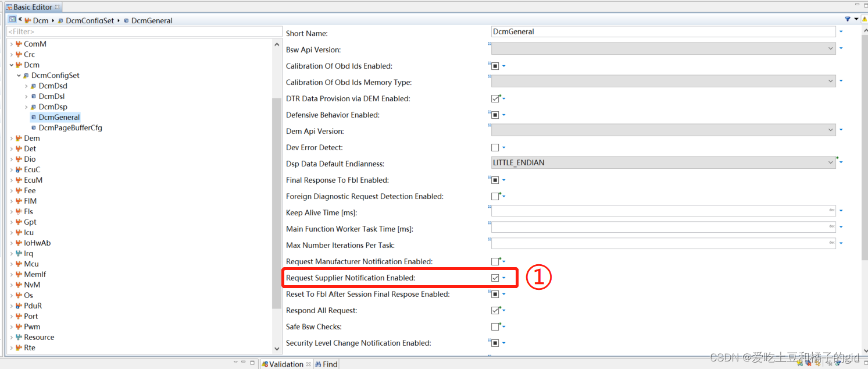Image resolution: width=868 pixels, height=369 pixels.
Task: Click the filter icon above the warning indicator
Action: [x=848, y=19]
